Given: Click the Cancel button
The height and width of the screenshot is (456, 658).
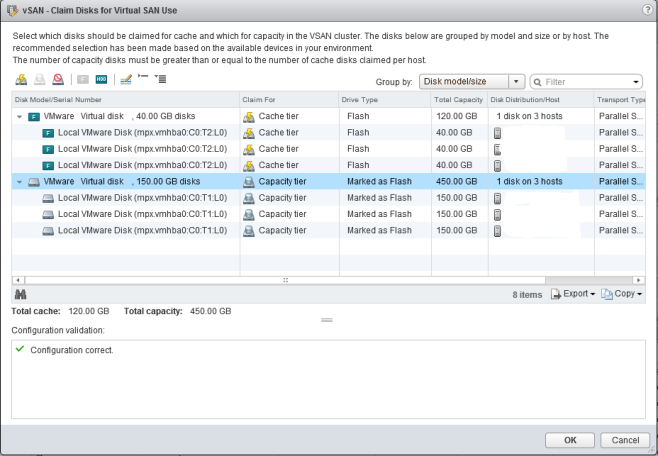Looking at the screenshot, I should coord(625,440).
